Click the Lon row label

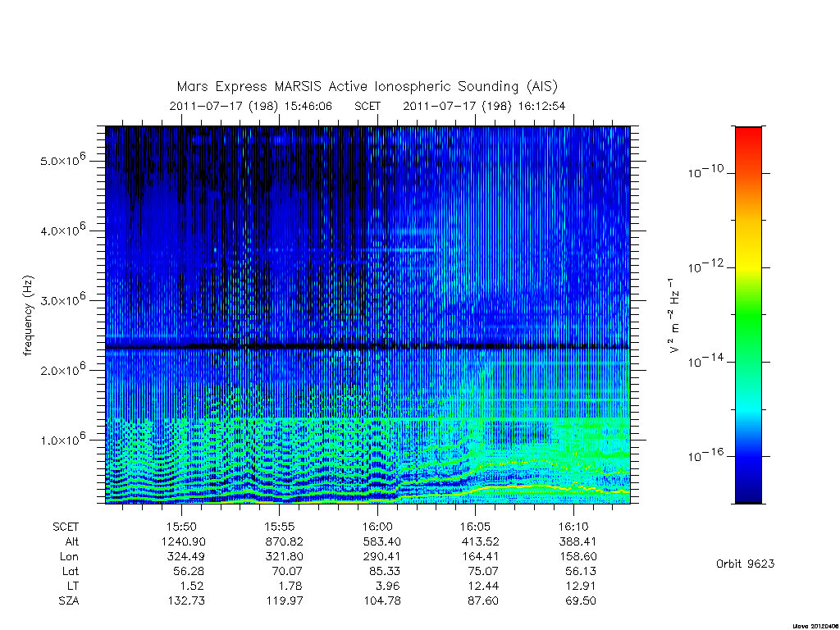[x=69, y=557]
